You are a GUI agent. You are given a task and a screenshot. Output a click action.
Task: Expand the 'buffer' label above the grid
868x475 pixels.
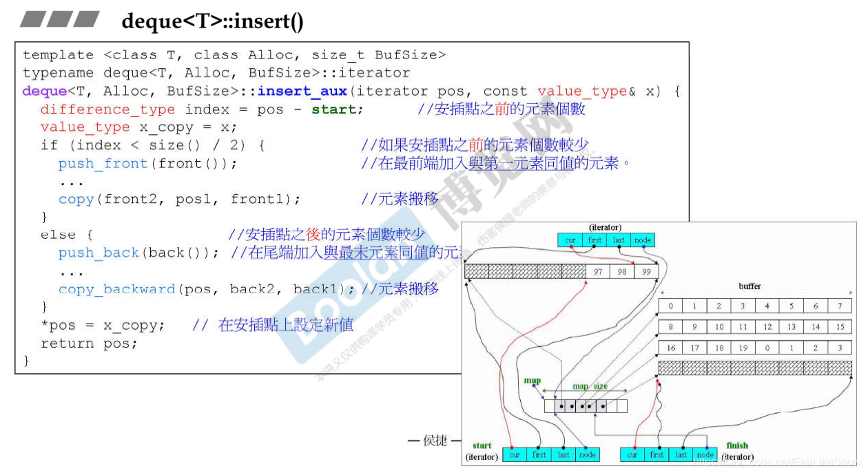pos(750,286)
